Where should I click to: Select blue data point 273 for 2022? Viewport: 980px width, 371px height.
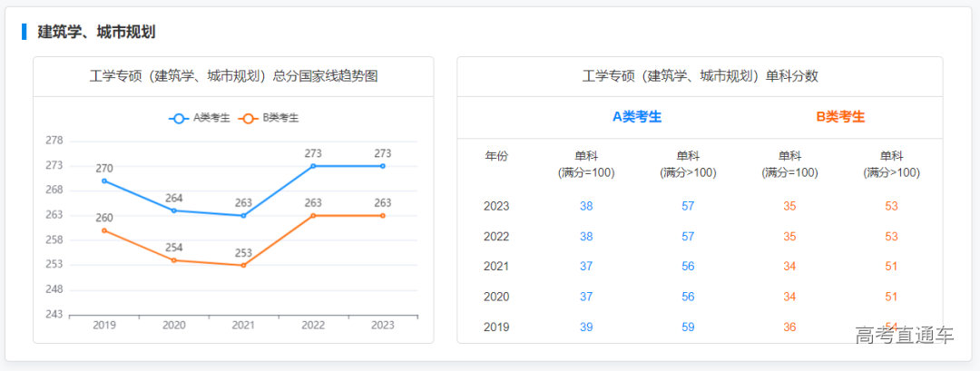tap(313, 166)
